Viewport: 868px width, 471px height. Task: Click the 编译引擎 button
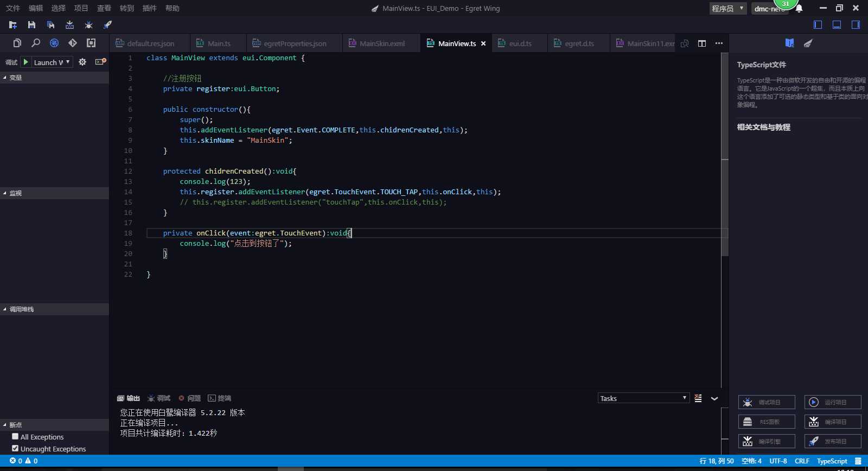767,441
